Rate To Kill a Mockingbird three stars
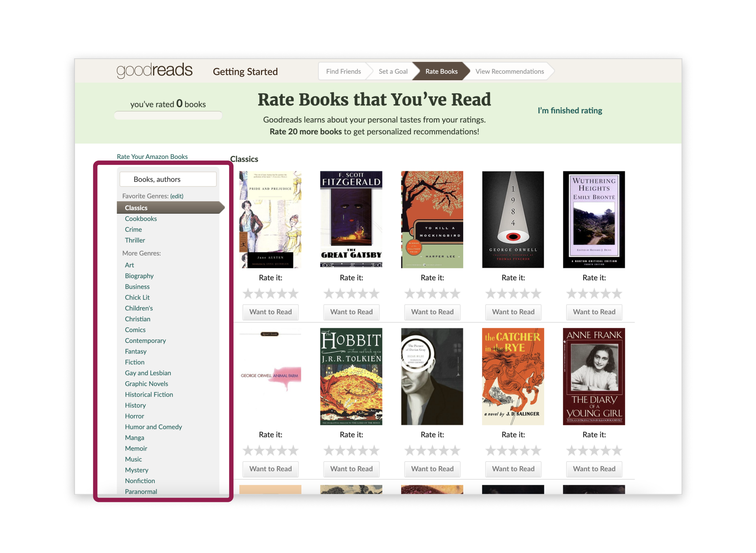 (432, 294)
